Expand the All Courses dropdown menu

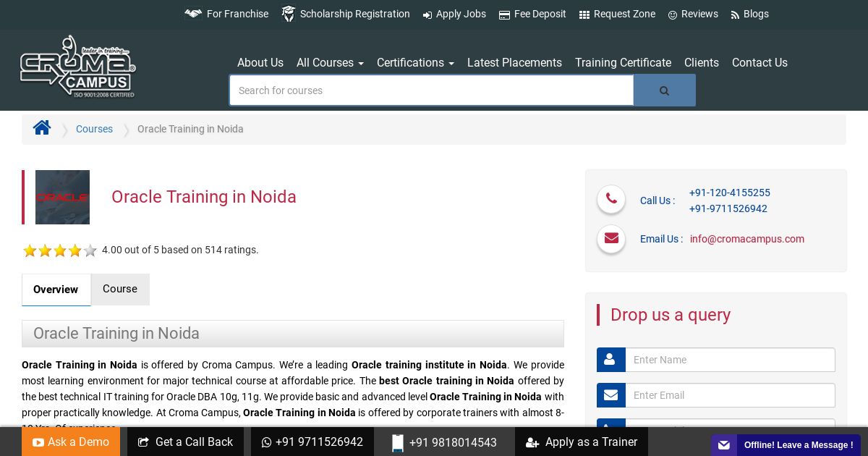tap(330, 63)
